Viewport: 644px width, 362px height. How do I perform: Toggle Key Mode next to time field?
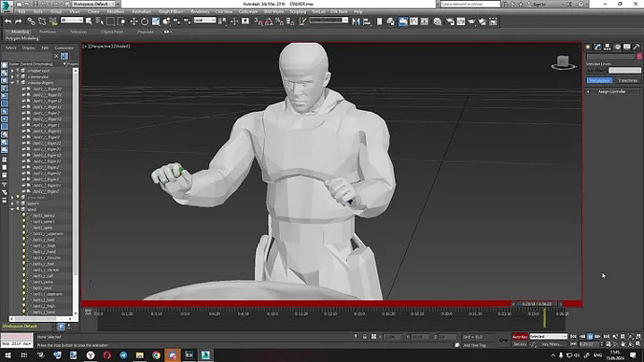click(x=574, y=344)
